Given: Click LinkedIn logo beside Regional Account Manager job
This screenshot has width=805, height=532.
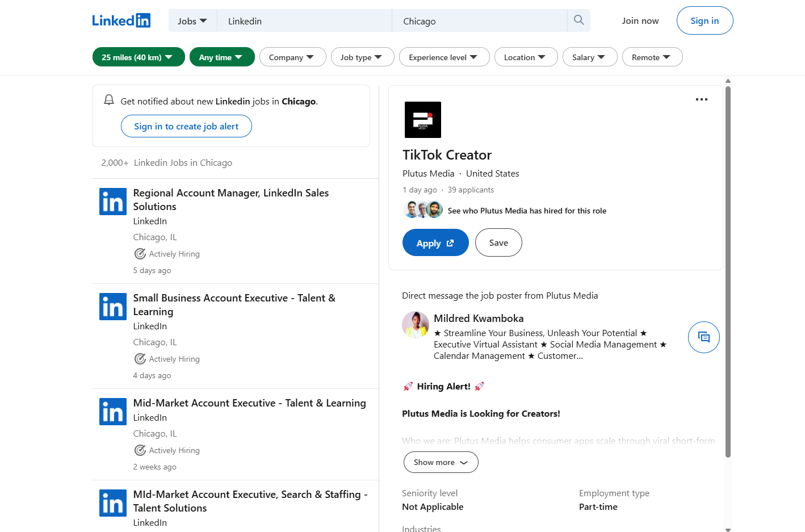Looking at the screenshot, I should click(113, 202).
